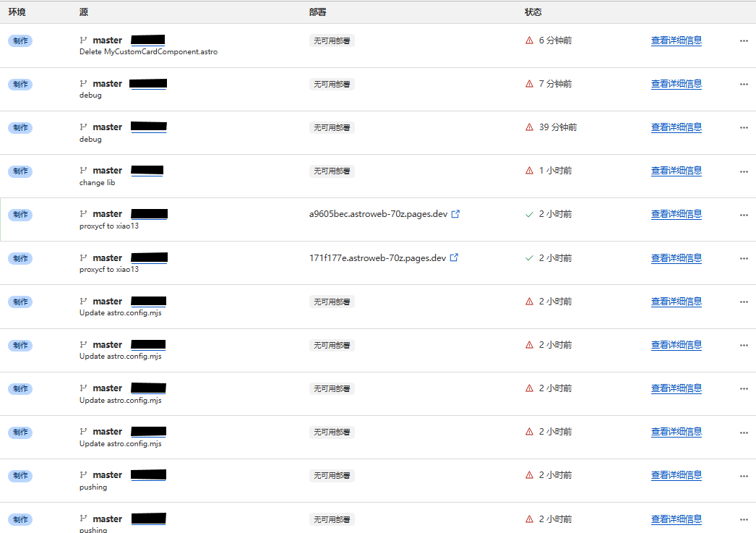Open three-dot menu for the 6 分钟前 deployment
Viewport: 756px width, 533px height.
tap(744, 40)
